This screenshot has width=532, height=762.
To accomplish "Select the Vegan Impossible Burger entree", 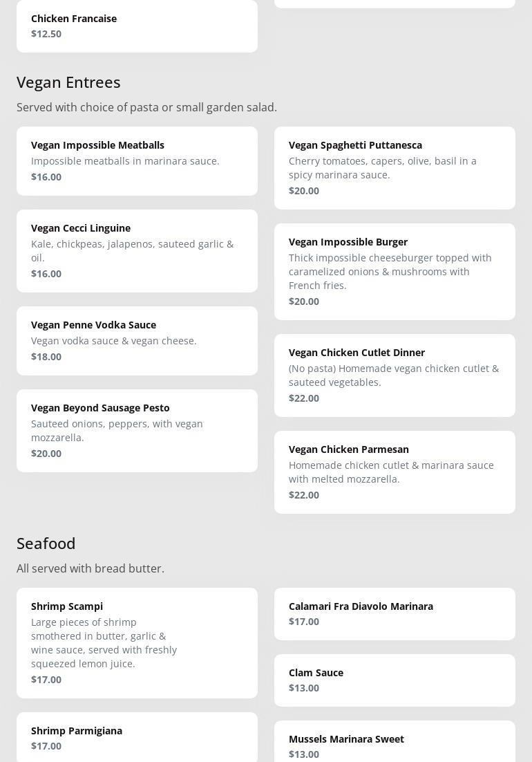I will click(395, 271).
